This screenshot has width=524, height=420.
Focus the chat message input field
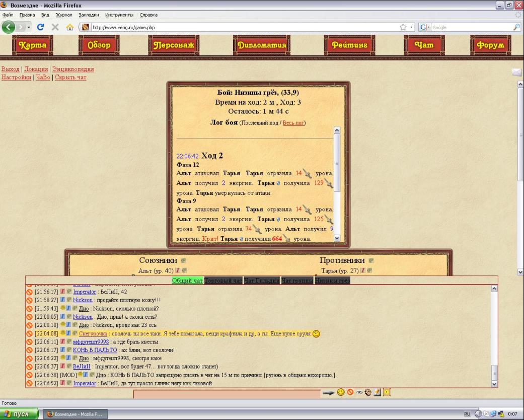tap(227, 394)
